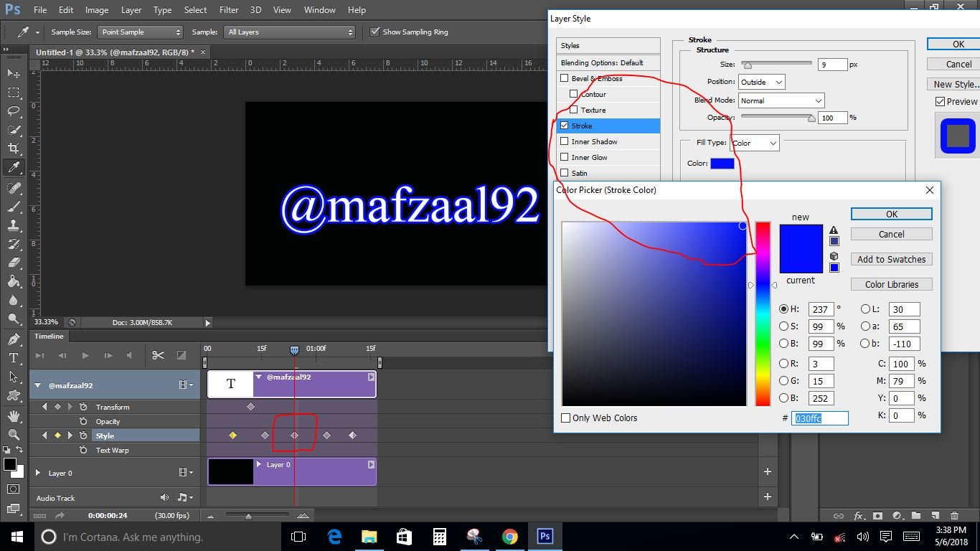Select the Zoom tool
Screen dimensions: 980x551
(14, 435)
